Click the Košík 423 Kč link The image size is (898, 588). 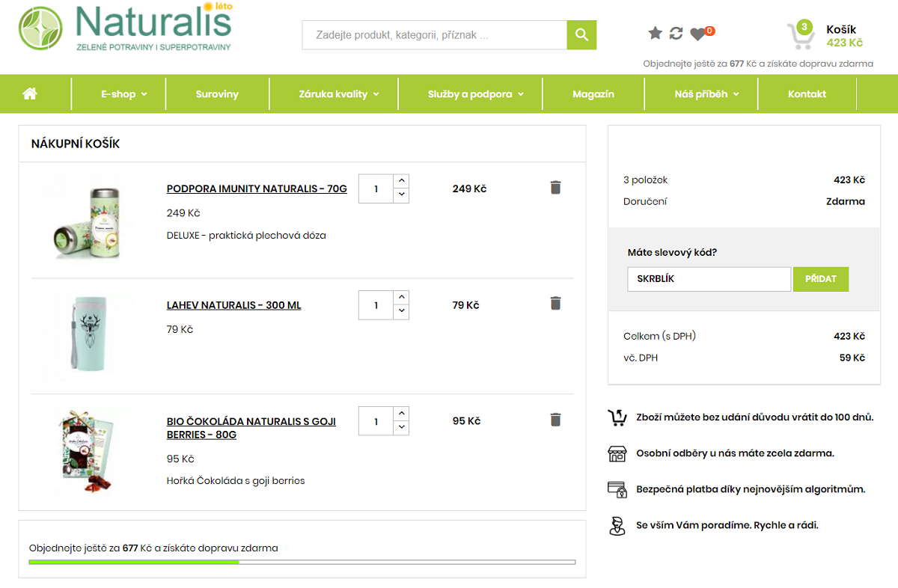coord(845,36)
